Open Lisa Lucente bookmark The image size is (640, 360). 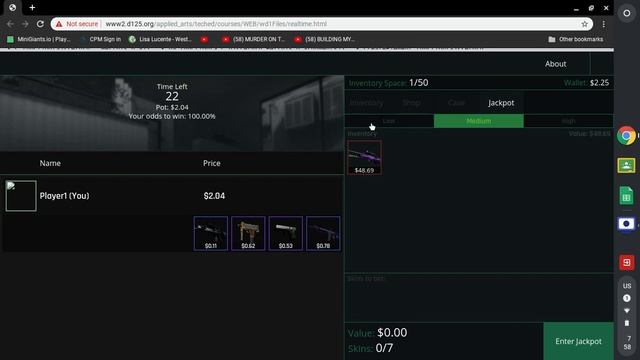(160, 39)
